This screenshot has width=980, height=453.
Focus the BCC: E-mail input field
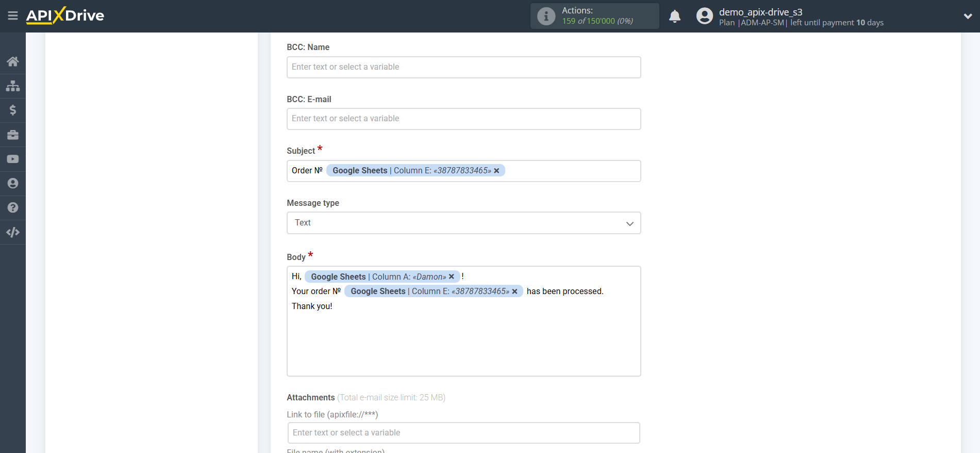tap(463, 119)
